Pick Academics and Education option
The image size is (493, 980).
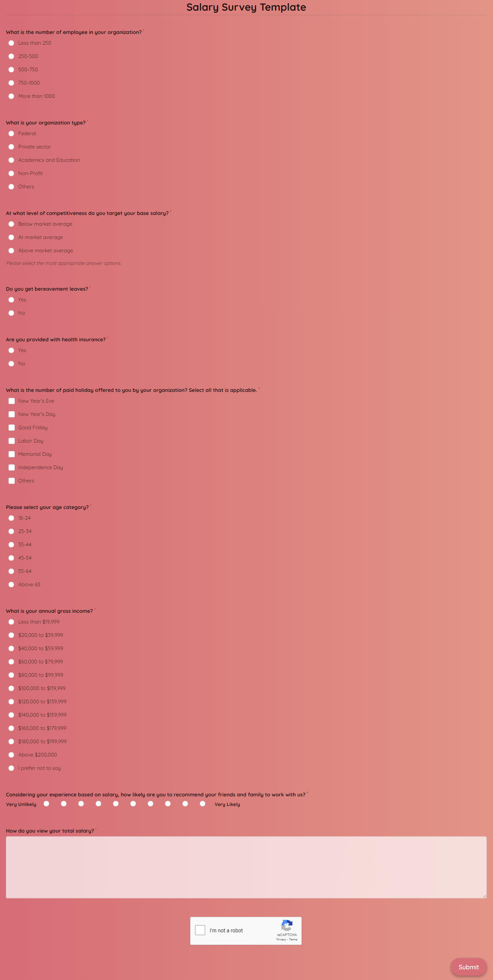coord(11,160)
